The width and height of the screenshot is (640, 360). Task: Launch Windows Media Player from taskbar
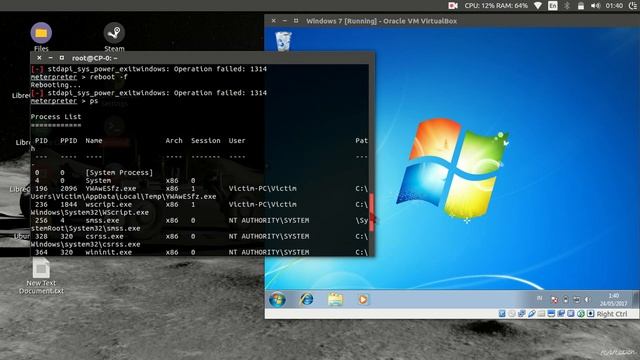363,299
